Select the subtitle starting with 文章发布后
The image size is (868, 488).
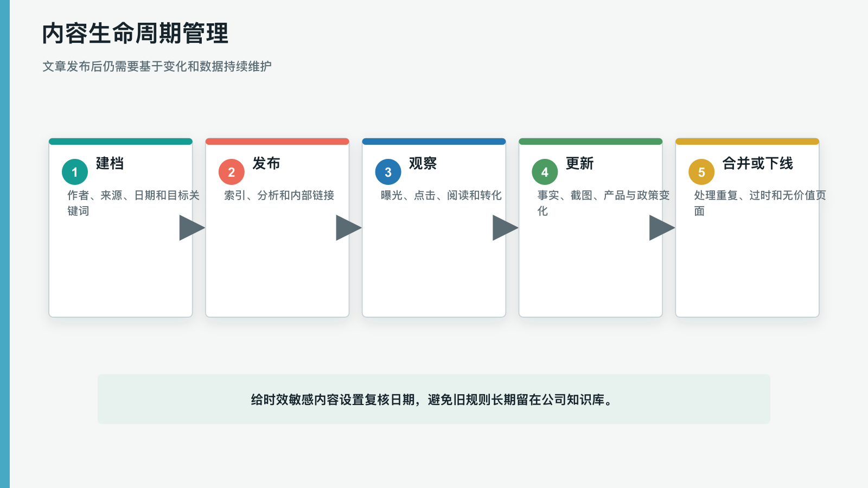(157, 66)
